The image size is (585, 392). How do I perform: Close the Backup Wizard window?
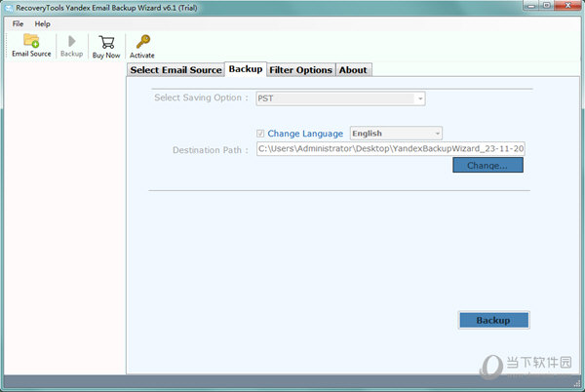coord(567,6)
